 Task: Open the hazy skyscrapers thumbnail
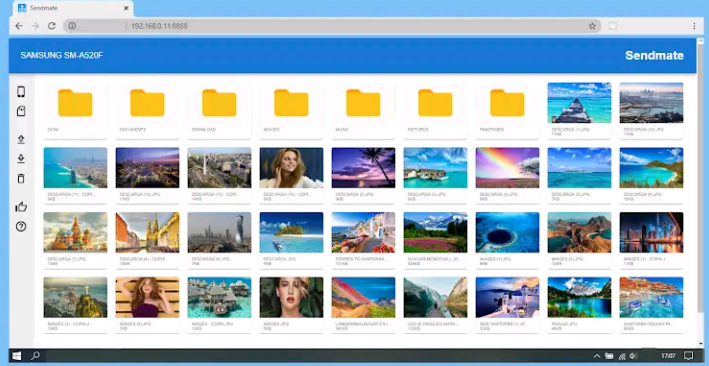[x=219, y=232]
